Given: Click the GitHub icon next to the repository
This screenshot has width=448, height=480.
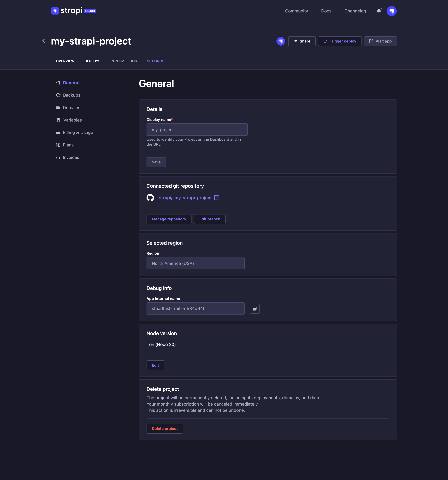Looking at the screenshot, I should (x=150, y=198).
